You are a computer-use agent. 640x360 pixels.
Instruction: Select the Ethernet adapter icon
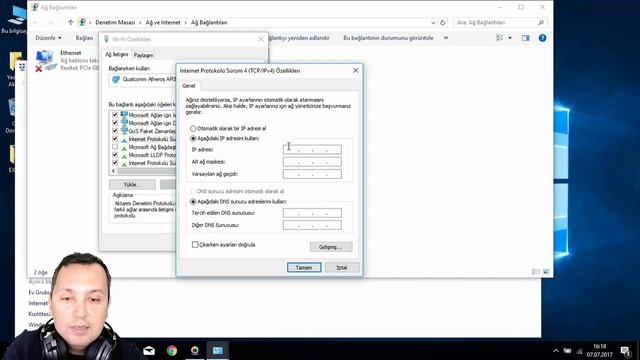pyautogui.click(x=44, y=60)
